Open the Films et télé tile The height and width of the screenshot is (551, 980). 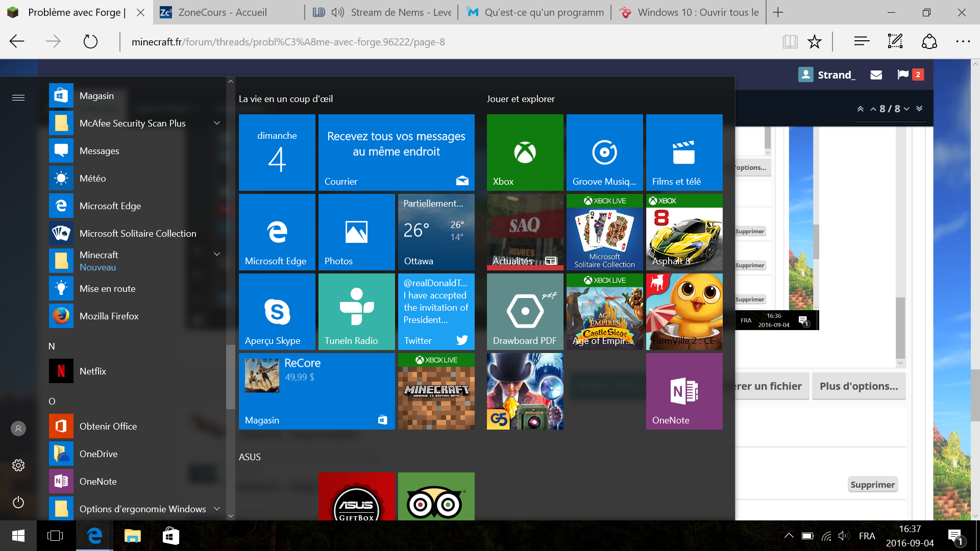pyautogui.click(x=684, y=152)
